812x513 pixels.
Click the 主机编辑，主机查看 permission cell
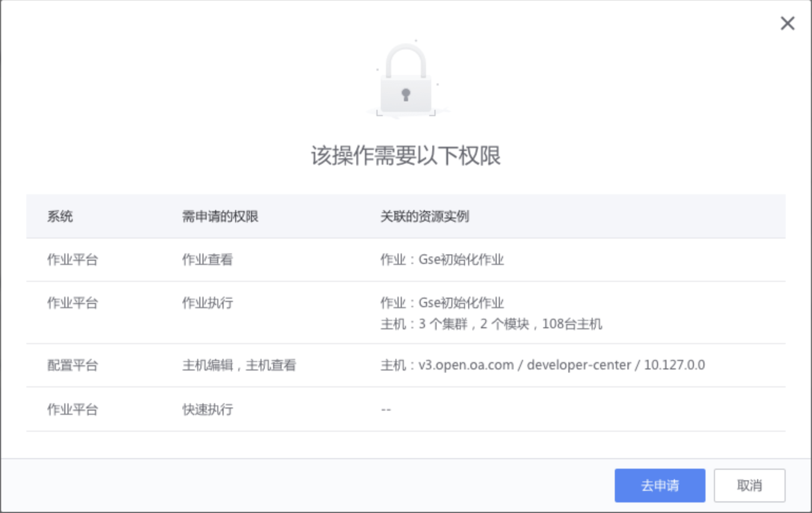click(x=239, y=365)
